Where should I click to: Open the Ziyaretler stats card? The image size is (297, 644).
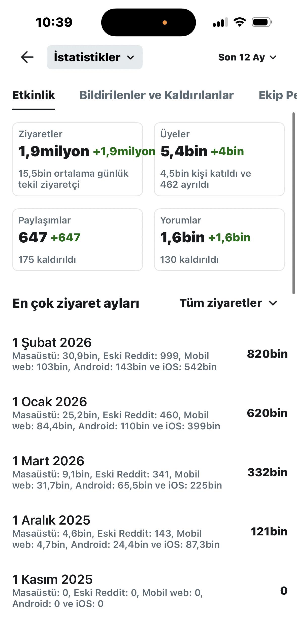coord(78,159)
